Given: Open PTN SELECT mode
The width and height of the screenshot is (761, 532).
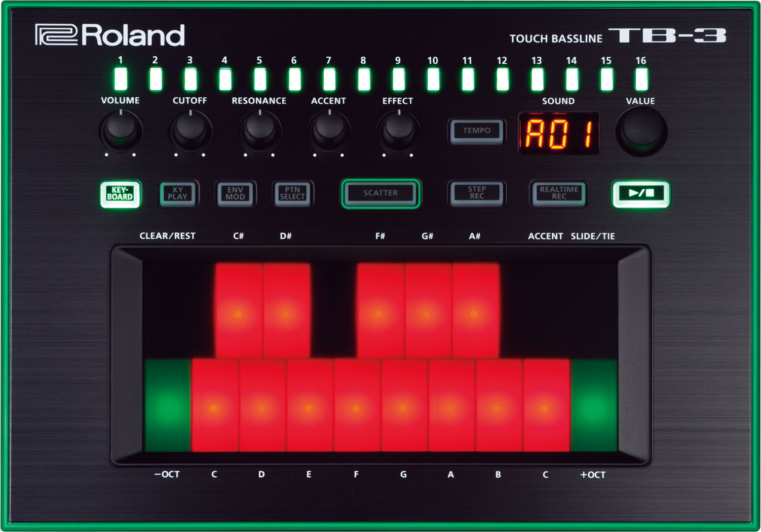Looking at the screenshot, I should [x=293, y=194].
